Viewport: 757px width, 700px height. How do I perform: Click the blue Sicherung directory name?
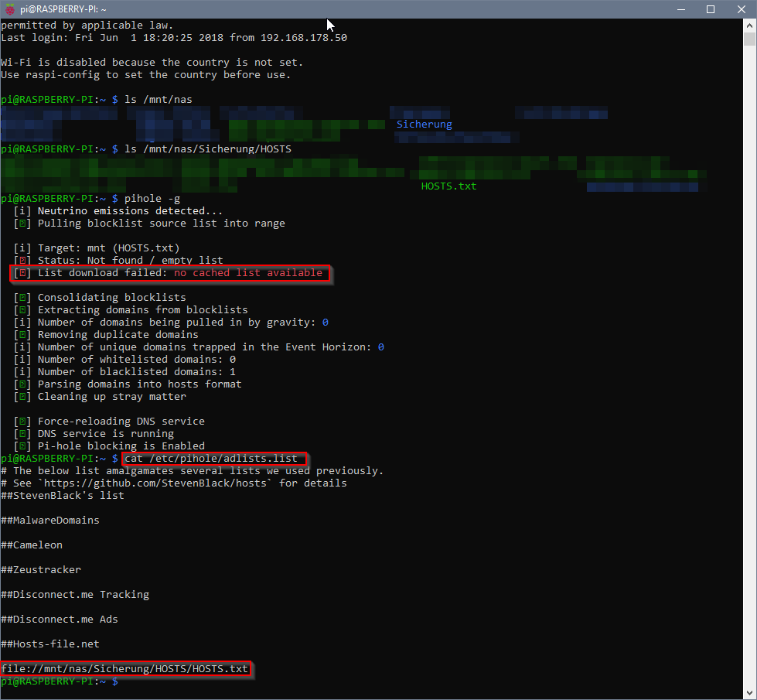pos(424,125)
